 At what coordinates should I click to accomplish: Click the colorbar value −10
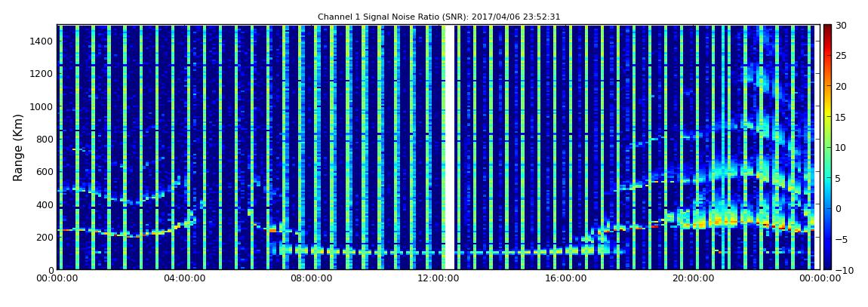pyautogui.click(x=844, y=270)
